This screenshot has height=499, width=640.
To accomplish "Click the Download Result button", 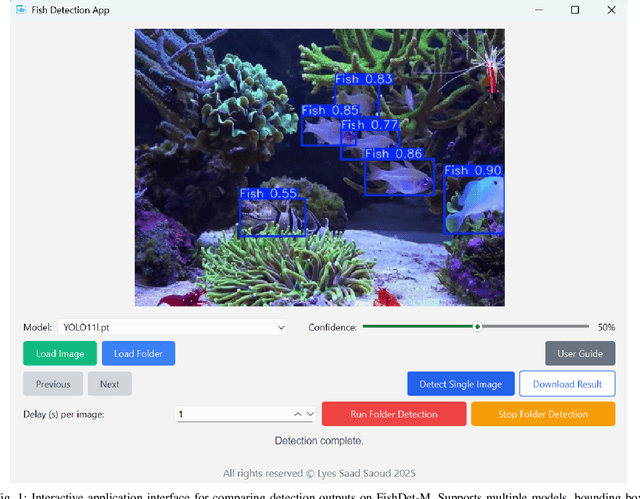I will tap(567, 384).
